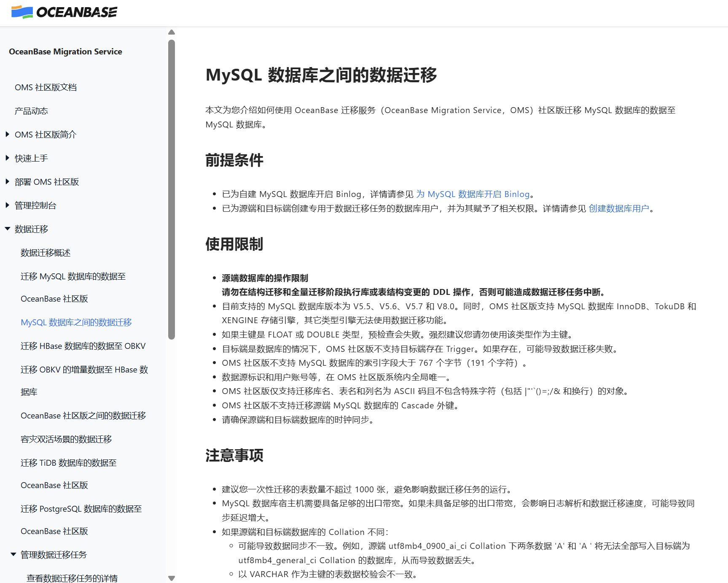Click bullet about Collation 不同
Viewport: 728px width, 583px height.
click(306, 532)
